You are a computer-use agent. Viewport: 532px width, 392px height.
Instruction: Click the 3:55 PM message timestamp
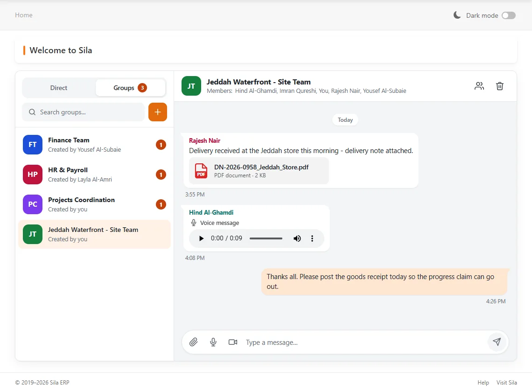coord(195,195)
